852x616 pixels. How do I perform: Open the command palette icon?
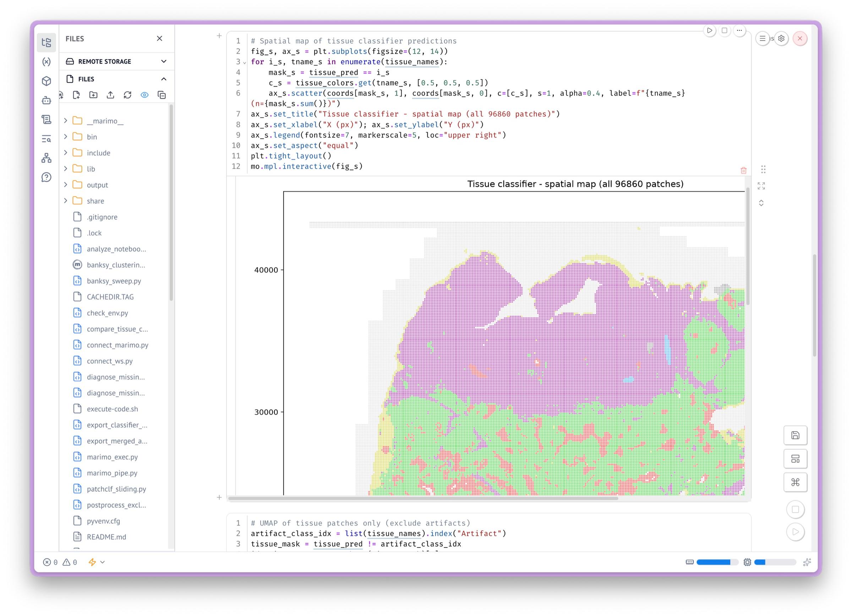click(795, 482)
